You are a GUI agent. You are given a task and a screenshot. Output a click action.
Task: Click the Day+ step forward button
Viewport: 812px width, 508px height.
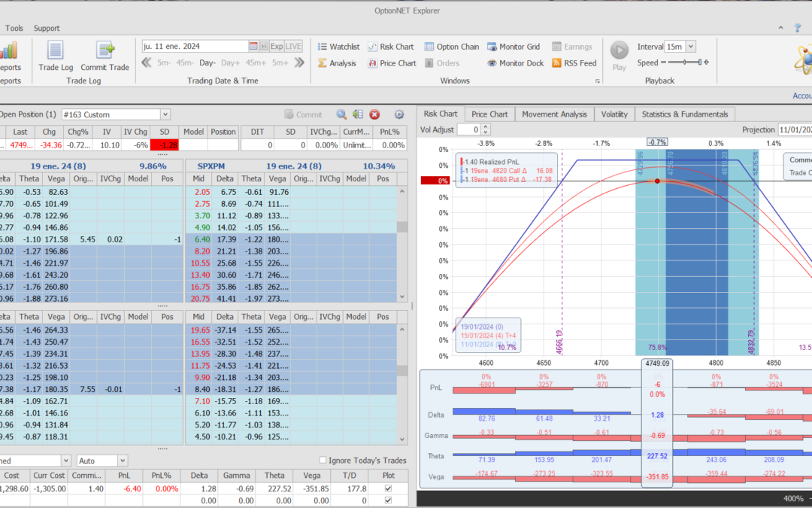(230, 63)
